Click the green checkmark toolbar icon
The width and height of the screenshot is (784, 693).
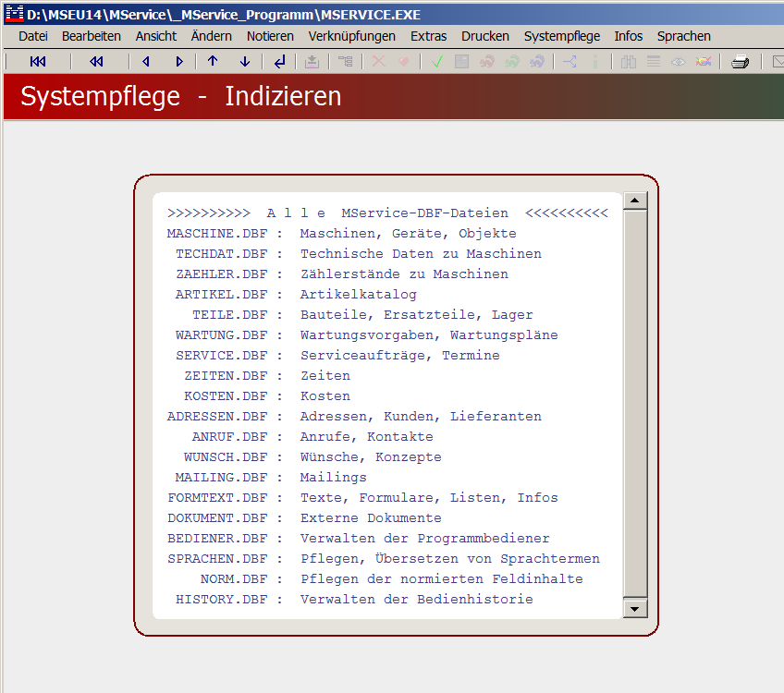click(x=437, y=62)
